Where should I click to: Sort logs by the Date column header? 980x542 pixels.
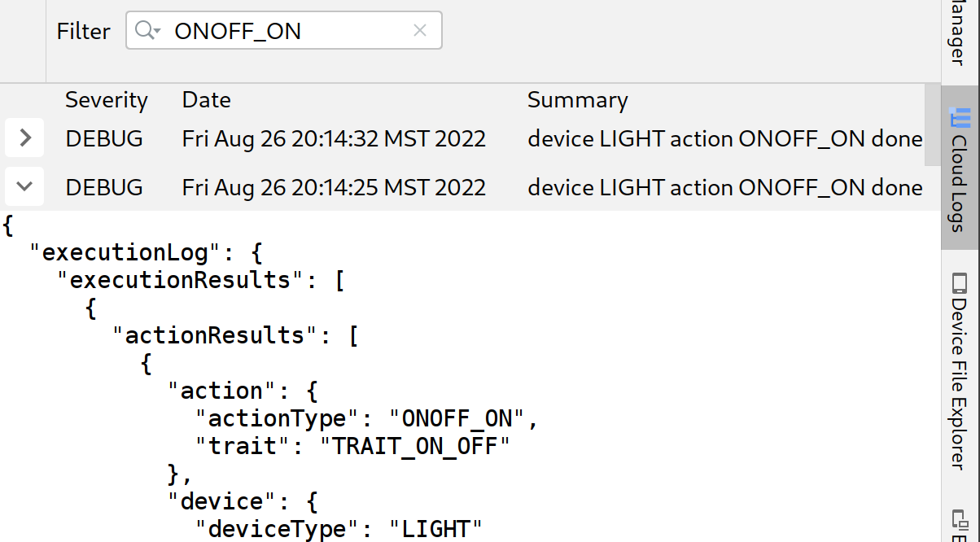(205, 99)
